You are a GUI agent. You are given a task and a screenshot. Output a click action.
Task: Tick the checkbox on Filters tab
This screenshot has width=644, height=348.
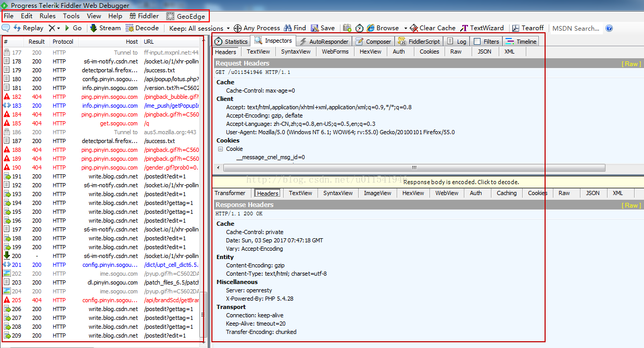[x=477, y=42]
